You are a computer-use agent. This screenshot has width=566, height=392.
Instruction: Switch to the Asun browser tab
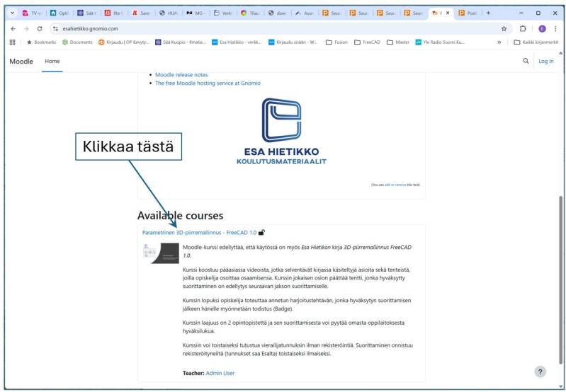coord(305,13)
